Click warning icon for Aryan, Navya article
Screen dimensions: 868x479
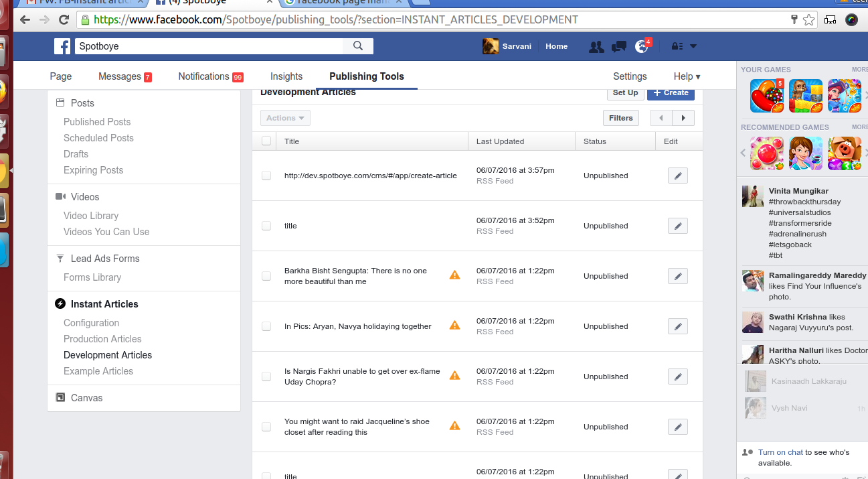455,326
